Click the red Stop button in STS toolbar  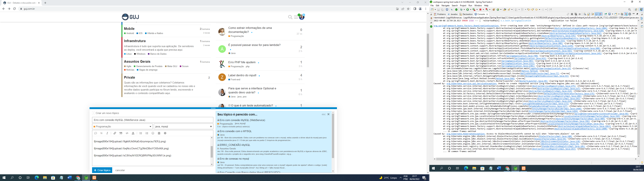pos(480,10)
